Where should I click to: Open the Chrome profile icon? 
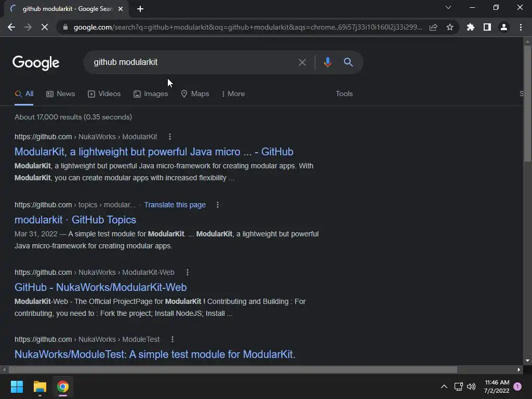(x=504, y=27)
